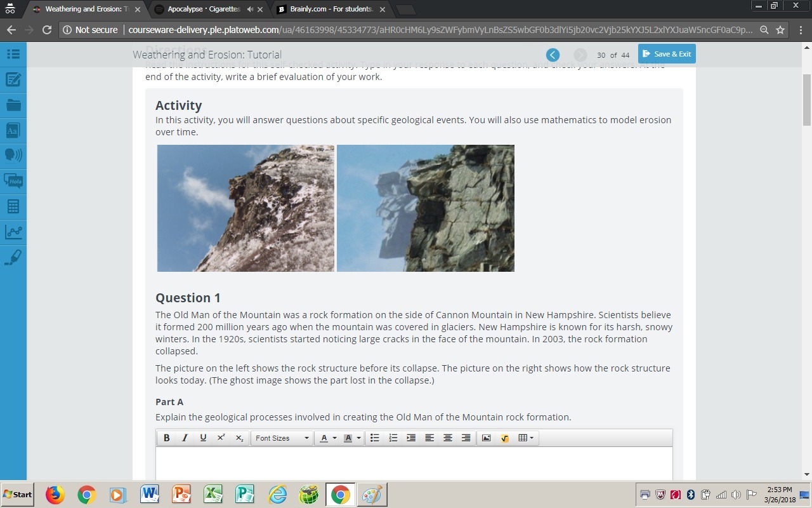812x508 pixels.
Task: Activate the text-to-speech icon in sidebar
Action: click(13, 154)
